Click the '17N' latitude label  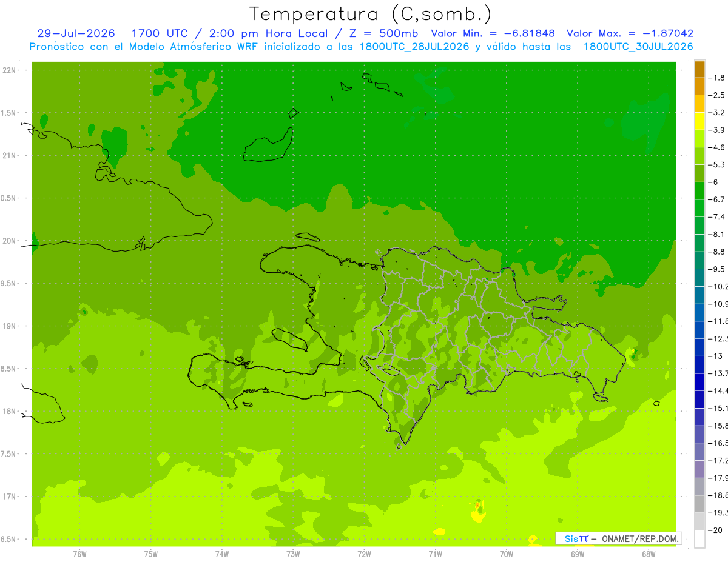coord(10,497)
